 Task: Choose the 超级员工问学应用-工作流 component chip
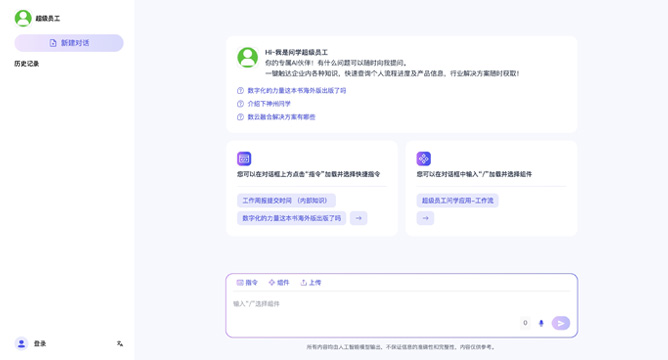click(x=458, y=201)
